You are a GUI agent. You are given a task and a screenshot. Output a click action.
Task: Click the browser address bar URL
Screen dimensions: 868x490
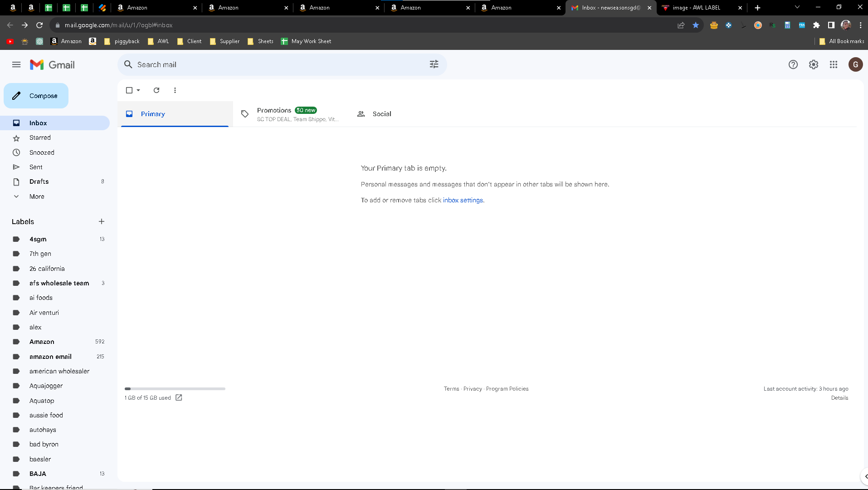[119, 25]
